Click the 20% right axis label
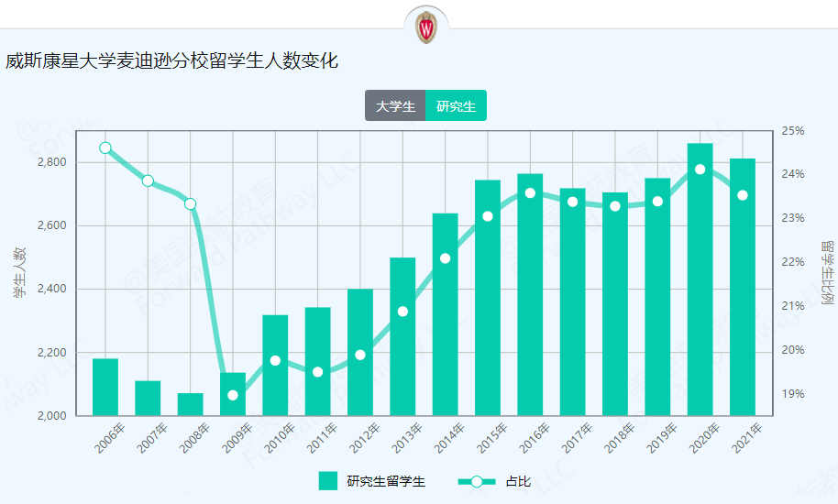The height and width of the screenshot is (504, 838). 792,350
